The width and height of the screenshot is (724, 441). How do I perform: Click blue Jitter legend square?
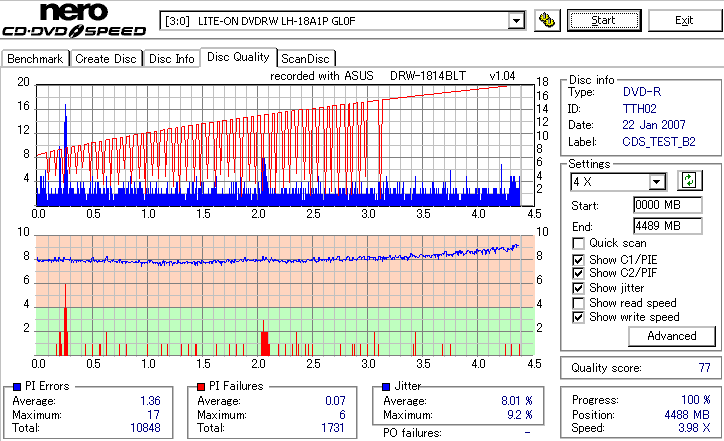386,387
